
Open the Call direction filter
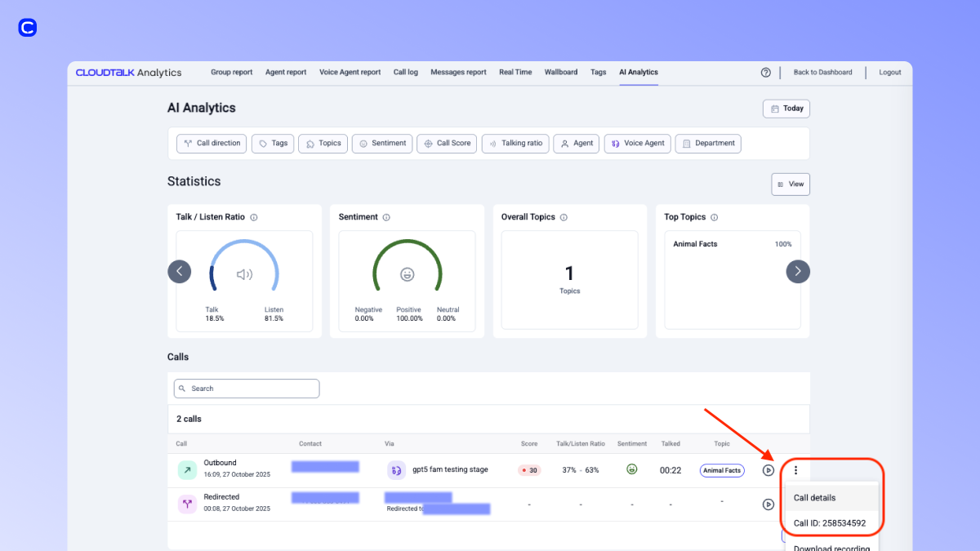pos(212,144)
